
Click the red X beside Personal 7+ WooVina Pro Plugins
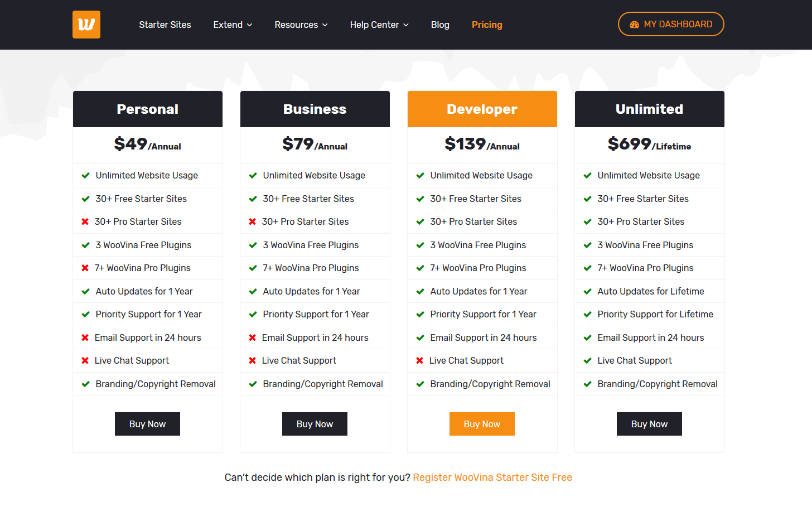coord(85,268)
